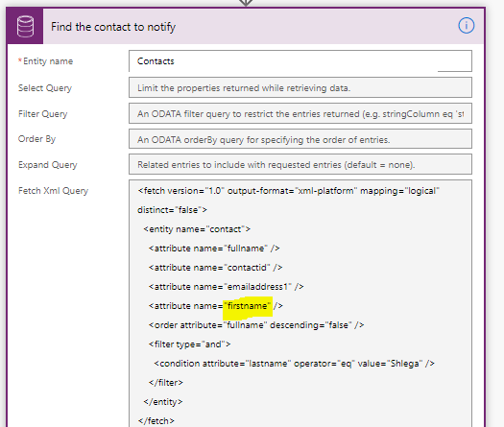The height and width of the screenshot is (427, 504).
Task: Click the Entity name label
Action: (48, 61)
